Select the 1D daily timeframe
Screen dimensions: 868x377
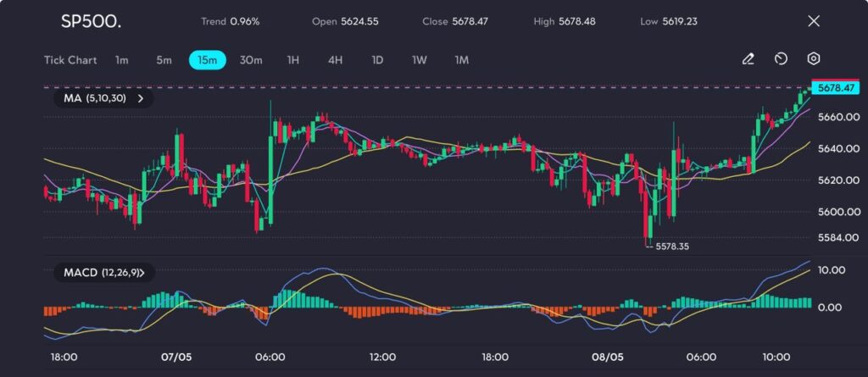[x=377, y=60]
